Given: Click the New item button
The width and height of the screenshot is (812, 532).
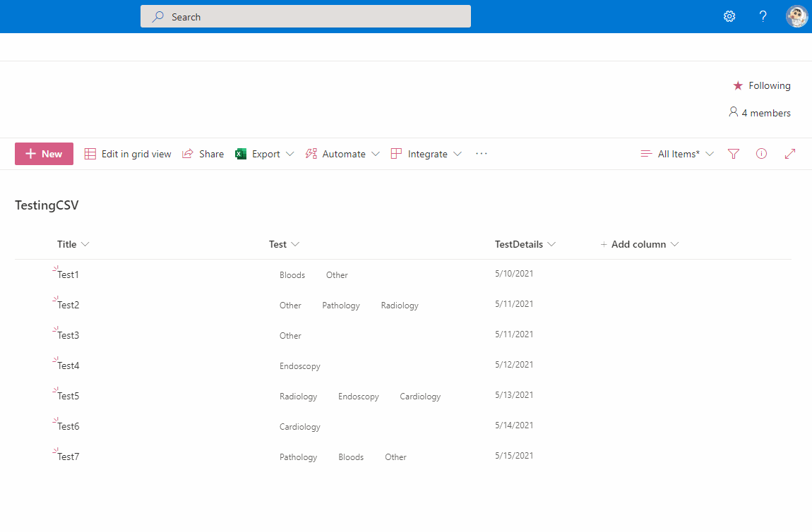Looking at the screenshot, I should click(x=44, y=154).
